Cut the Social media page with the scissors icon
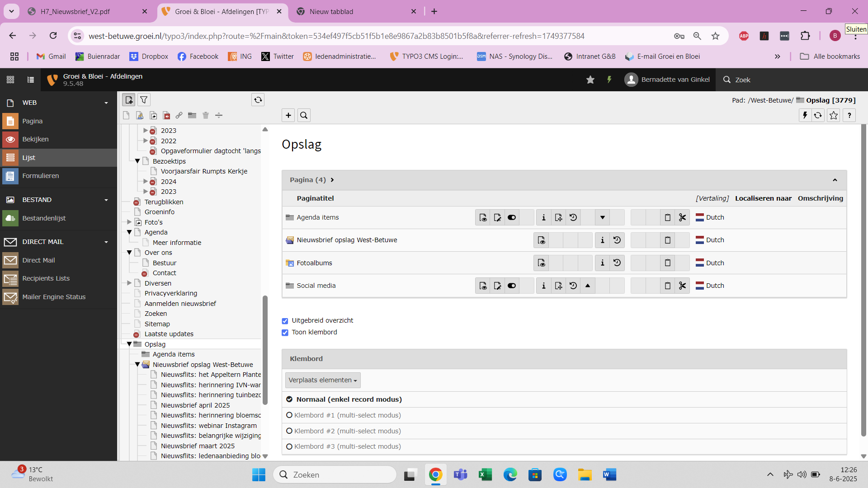Viewport: 868px width, 488px height. [682, 286]
